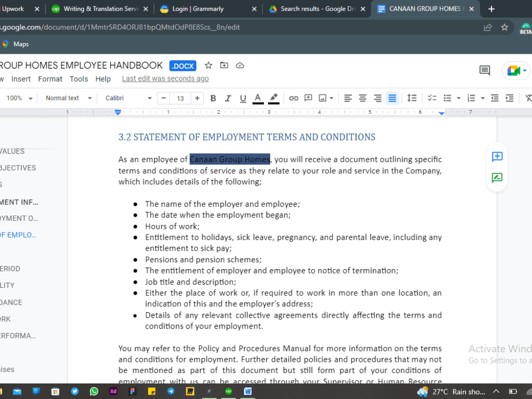Image resolution: width=532 pixels, height=399 pixels.
Task: Align text to the left
Action: point(348,98)
